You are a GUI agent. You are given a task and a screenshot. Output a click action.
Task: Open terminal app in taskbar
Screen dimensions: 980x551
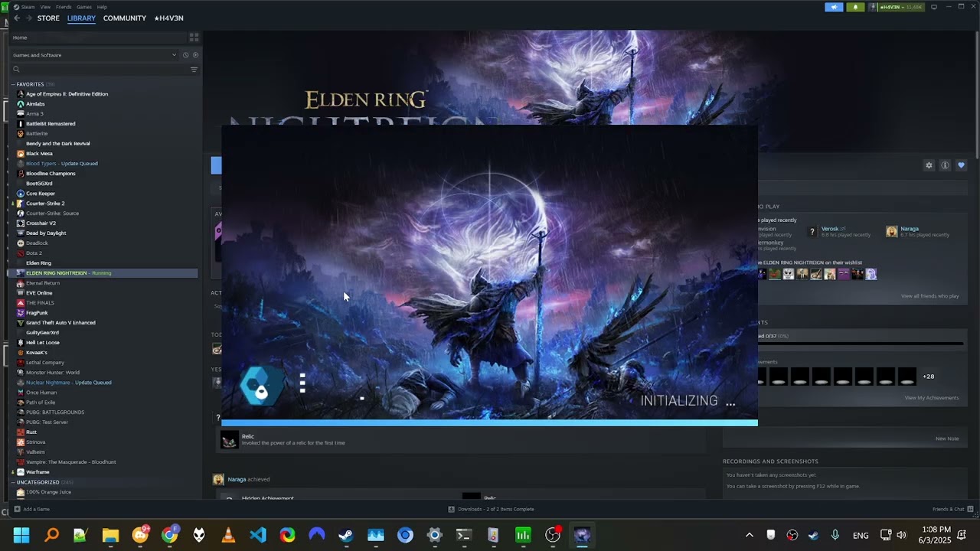464,535
